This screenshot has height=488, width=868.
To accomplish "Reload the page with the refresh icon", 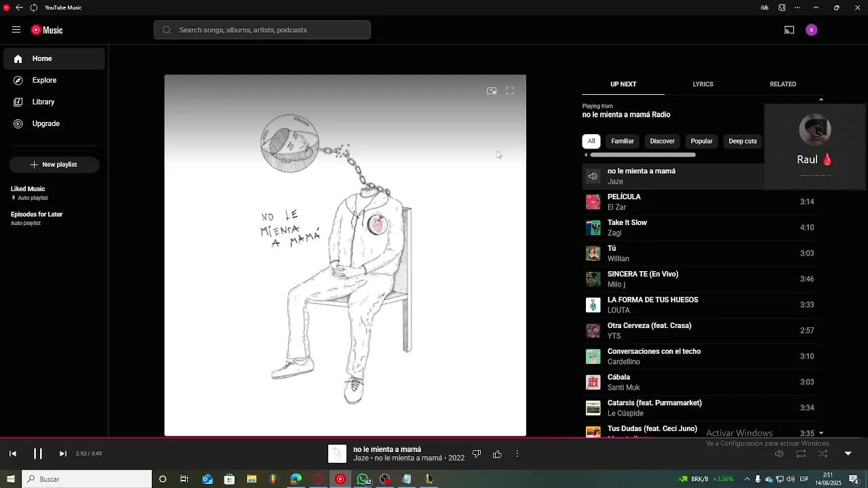I will pyautogui.click(x=33, y=7).
